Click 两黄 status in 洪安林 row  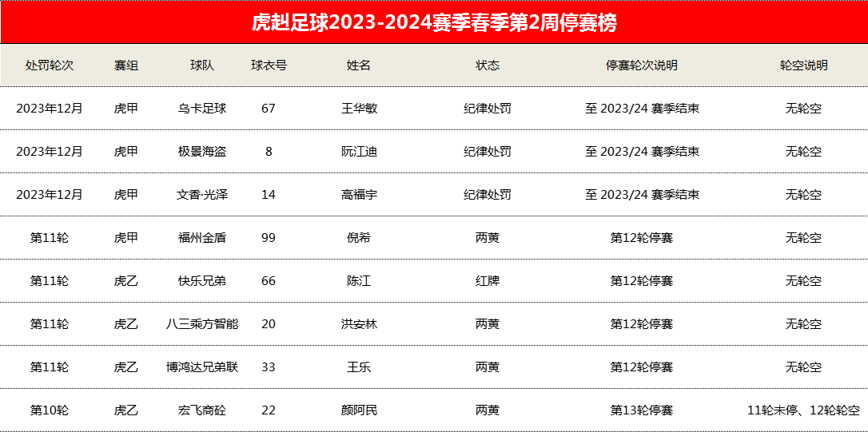(487, 324)
